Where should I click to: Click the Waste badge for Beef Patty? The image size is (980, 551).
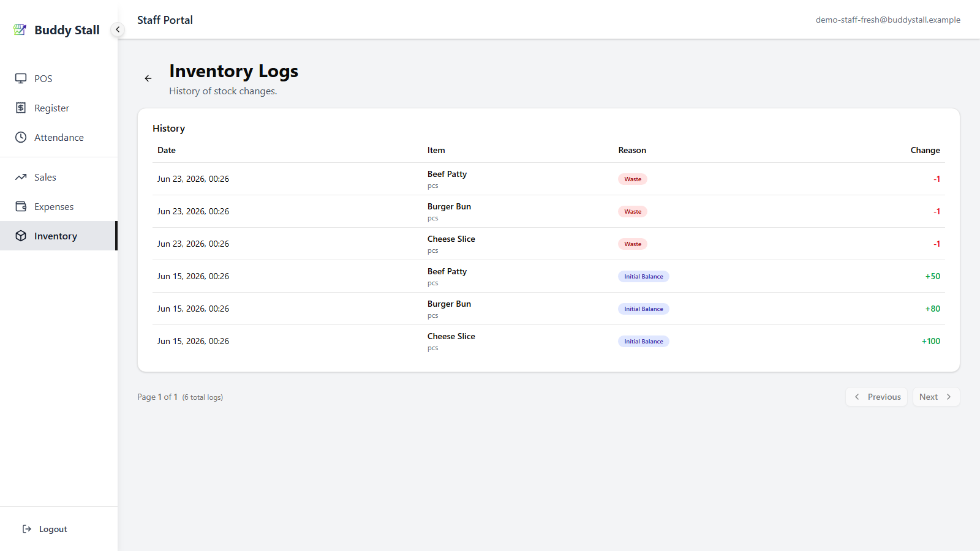tap(633, 179)
